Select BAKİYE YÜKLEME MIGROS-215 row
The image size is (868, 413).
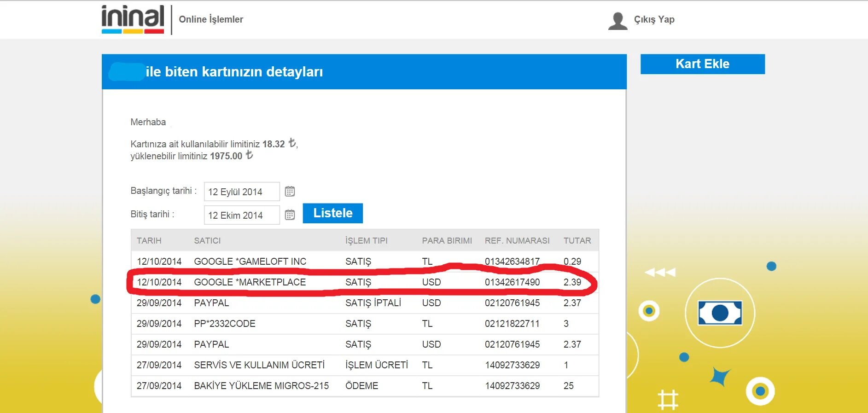[x=365, y=386]
